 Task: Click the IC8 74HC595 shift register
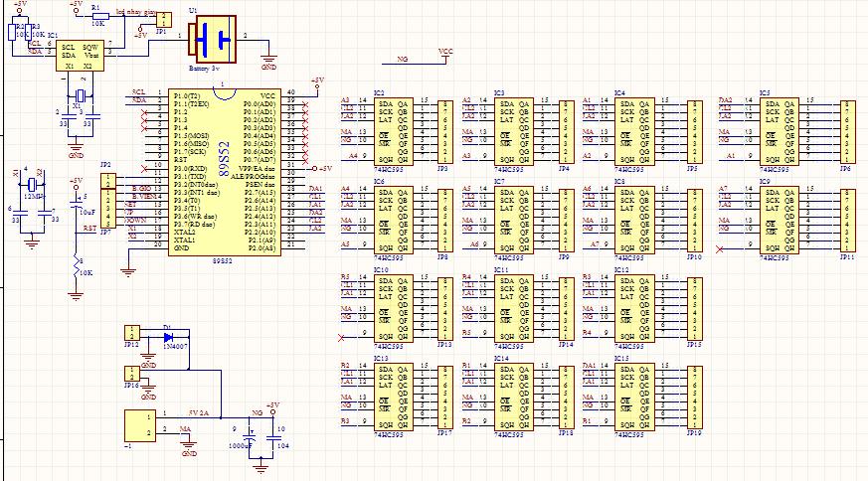pyautogui.click(x=634, y=220)
